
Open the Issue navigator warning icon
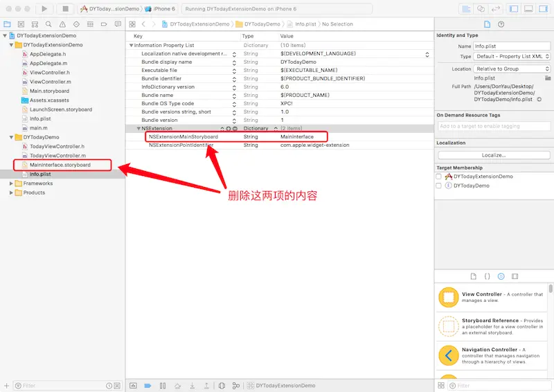click(x=62, y=24)
